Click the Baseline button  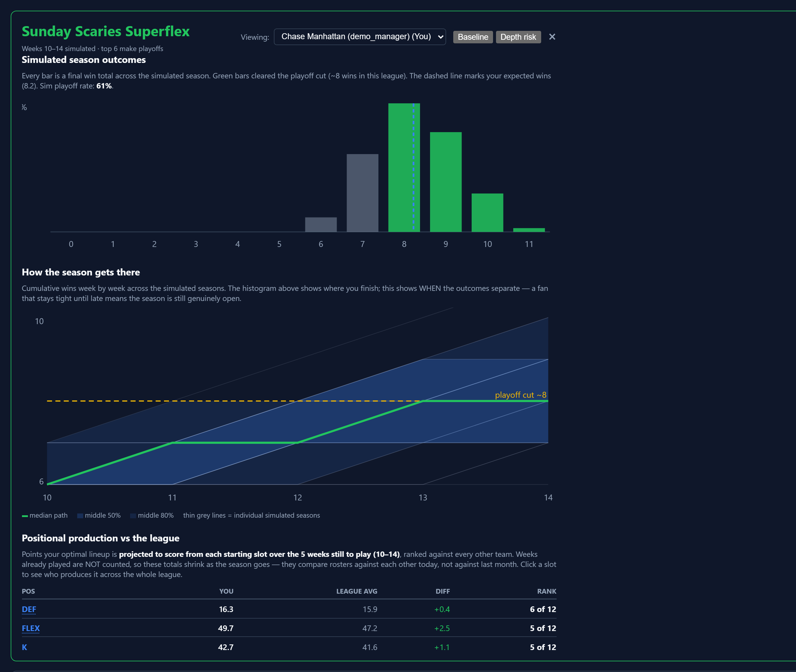[473, 37]
